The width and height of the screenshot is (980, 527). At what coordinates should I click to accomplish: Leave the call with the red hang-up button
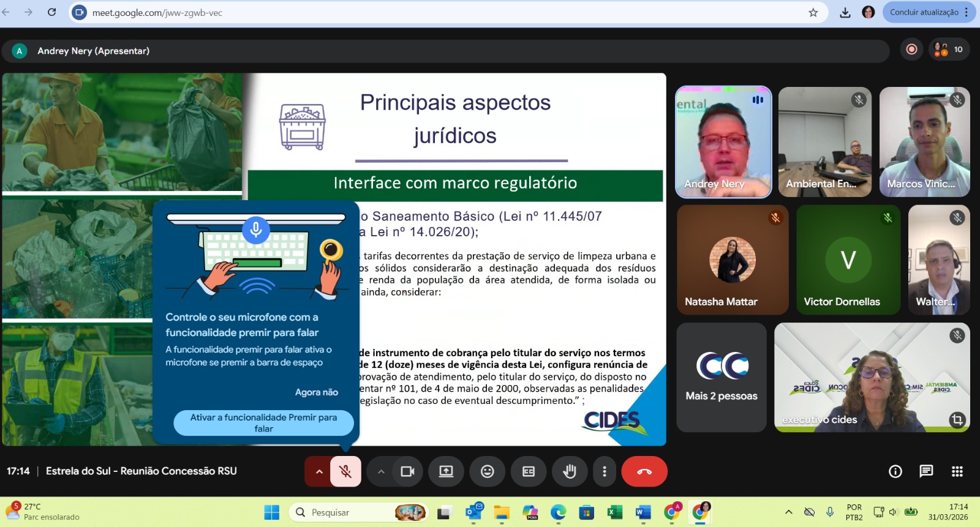[644, 471]
